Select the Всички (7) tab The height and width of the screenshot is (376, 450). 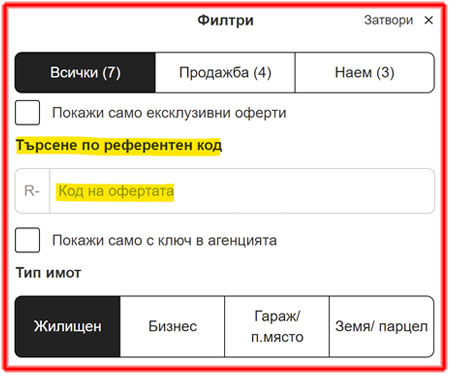[x=85, y=72]
